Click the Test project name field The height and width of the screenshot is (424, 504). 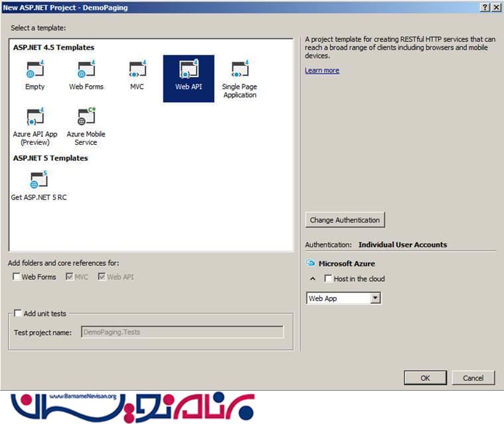[182, 332]
